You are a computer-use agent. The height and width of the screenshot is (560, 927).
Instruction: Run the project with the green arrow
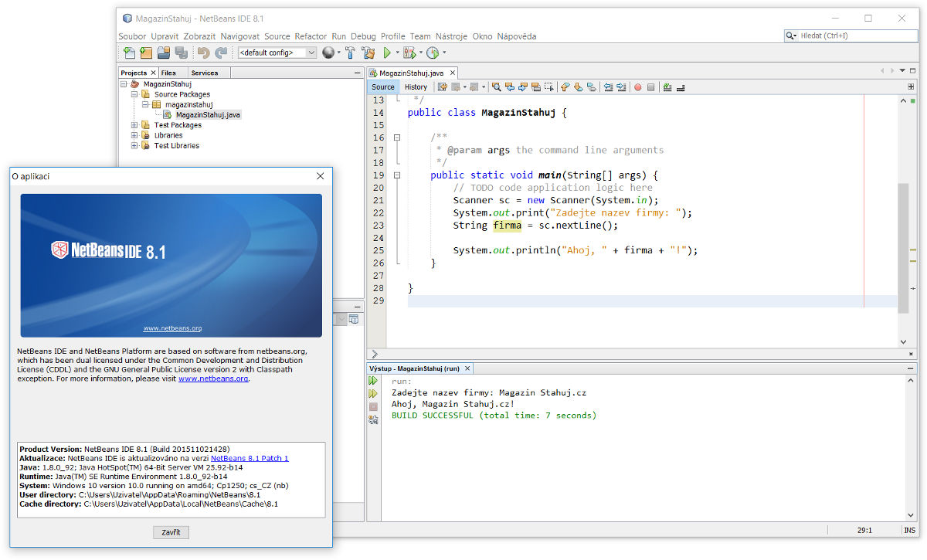(387, 53)
